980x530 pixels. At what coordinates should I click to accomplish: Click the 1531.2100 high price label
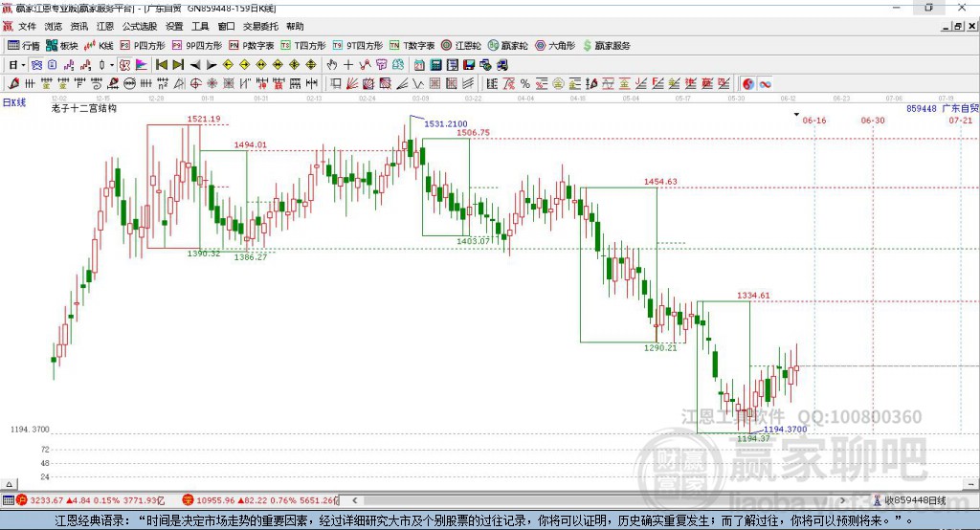(x=446, y=123)
